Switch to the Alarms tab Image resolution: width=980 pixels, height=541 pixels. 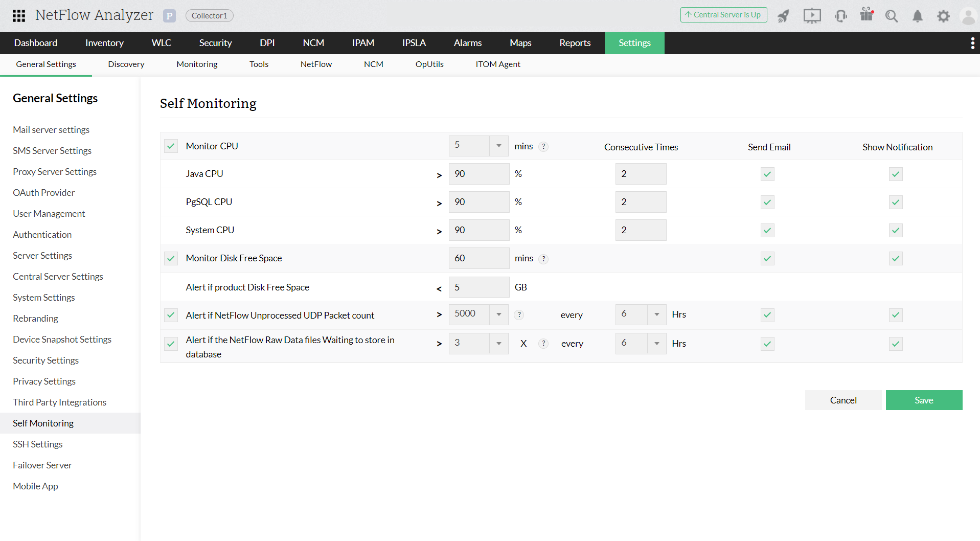(x=467, y=43)
